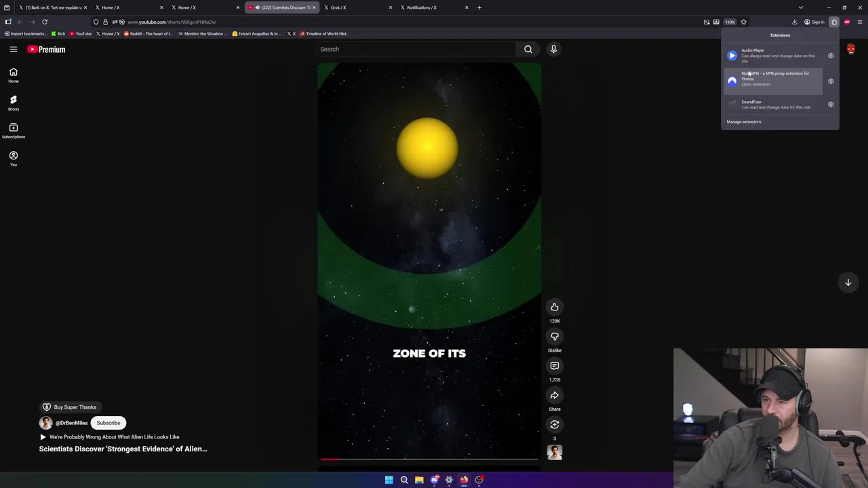Open 'Extract Acapellas' bookmark

point(256,33)
